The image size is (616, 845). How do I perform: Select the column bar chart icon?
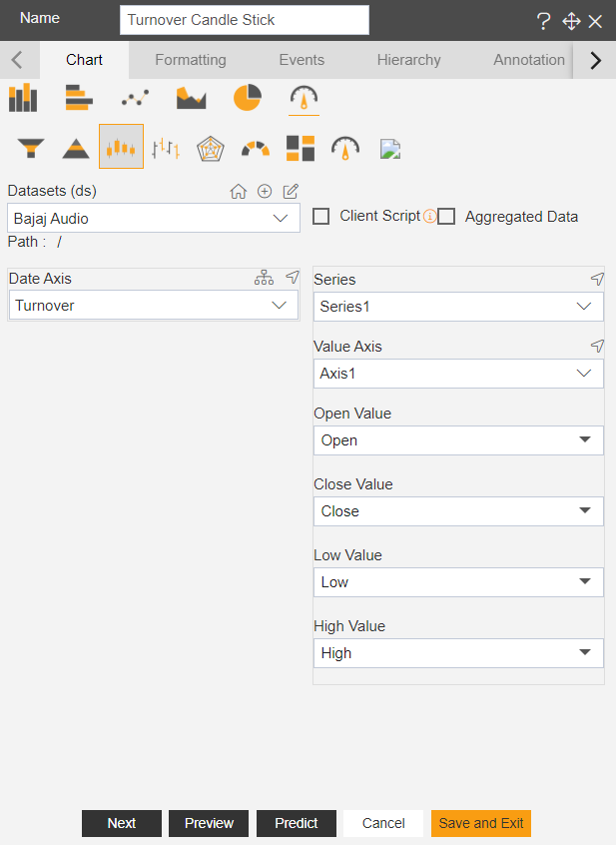23,98
